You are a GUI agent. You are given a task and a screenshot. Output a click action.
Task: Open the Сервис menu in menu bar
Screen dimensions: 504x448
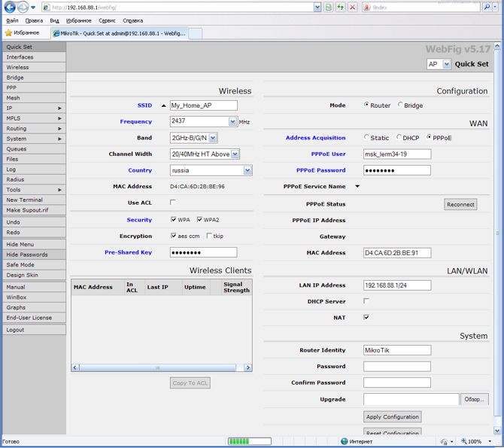pyautogui.click(x=107, y=21)
